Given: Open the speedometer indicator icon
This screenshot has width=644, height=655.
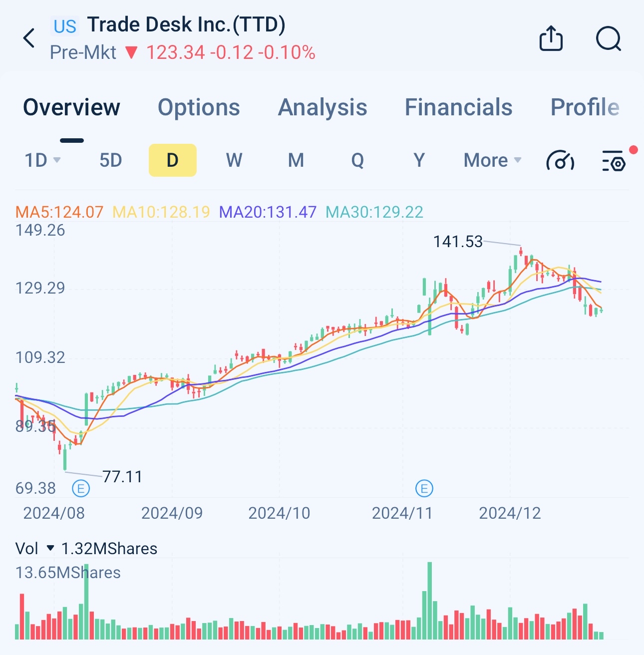Looking at the screenshot, I should [x=560, y=160].
